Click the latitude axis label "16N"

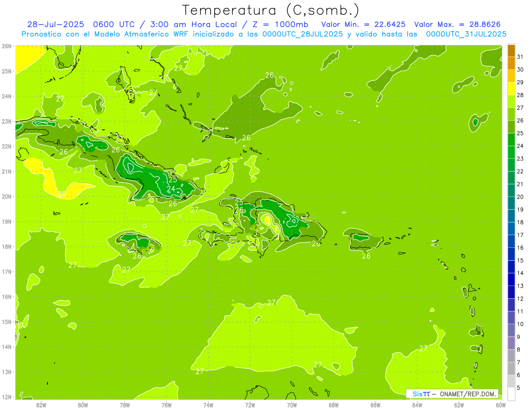6,297
